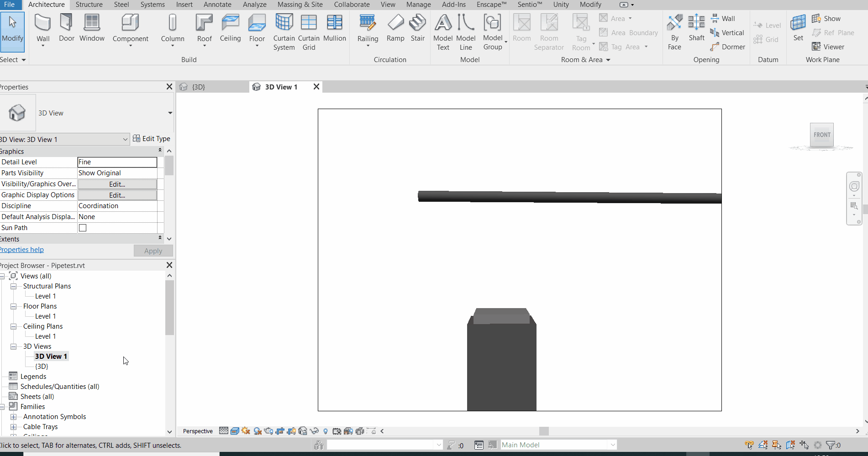Close the Project Browser panel

click(169, 265)
